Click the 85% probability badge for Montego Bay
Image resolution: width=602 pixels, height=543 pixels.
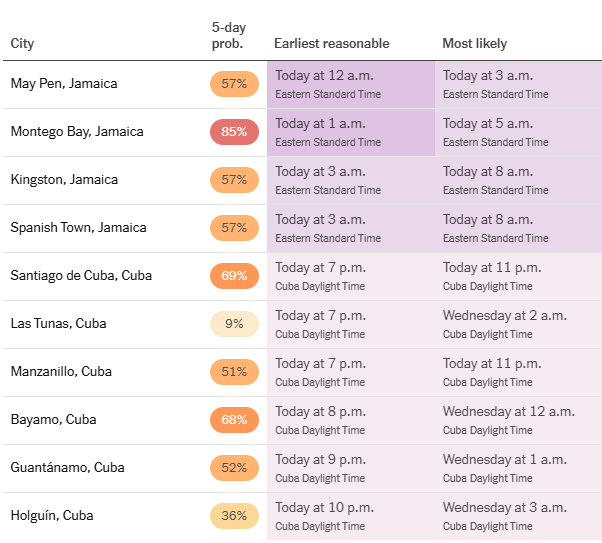234,132
